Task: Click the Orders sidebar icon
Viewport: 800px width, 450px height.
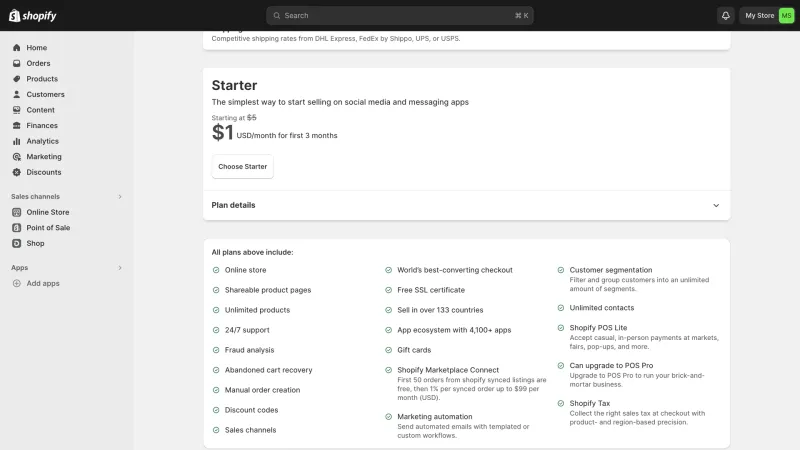Action: point(16,63)
